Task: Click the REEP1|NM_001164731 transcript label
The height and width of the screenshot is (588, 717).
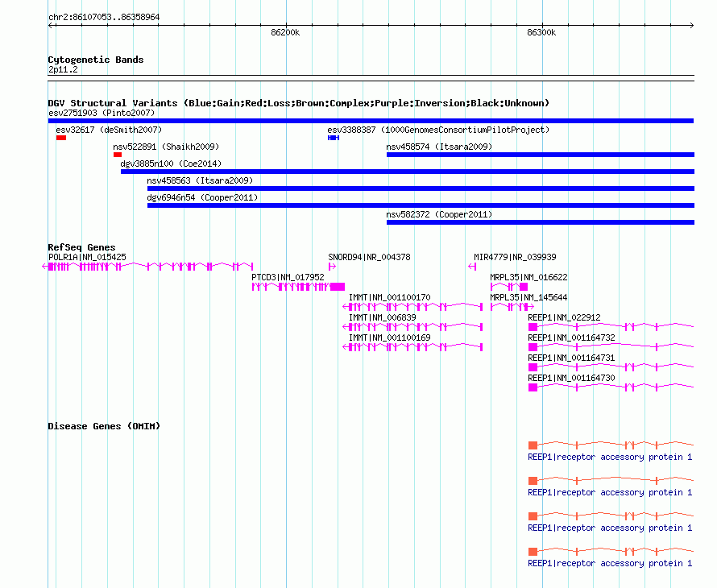Action: pos(572,358)
